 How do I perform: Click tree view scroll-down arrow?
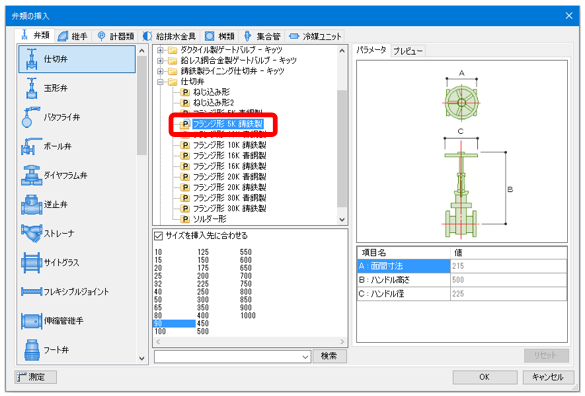(342, 220)
